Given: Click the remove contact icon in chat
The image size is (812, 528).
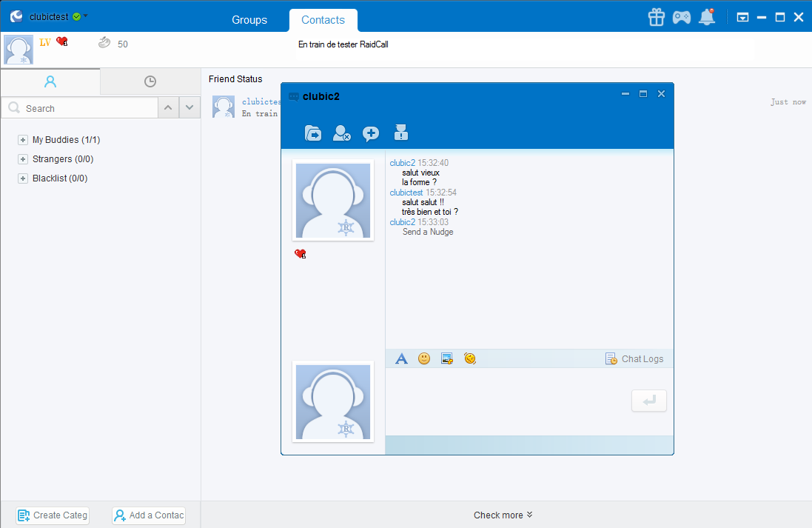Looking at the screenshot, I should [342, 133].
